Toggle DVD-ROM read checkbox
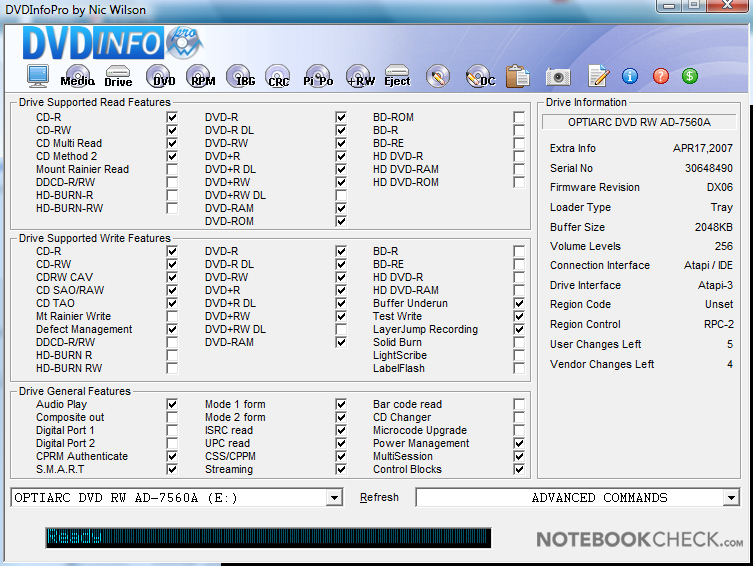Screen dimensions: 753x566 pyautogui.click(x=341, y=221)
